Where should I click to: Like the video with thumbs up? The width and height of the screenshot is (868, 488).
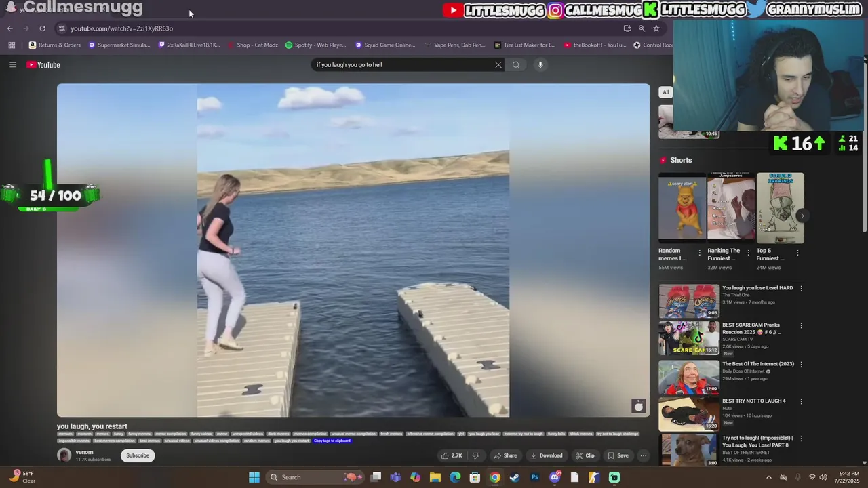452,455
